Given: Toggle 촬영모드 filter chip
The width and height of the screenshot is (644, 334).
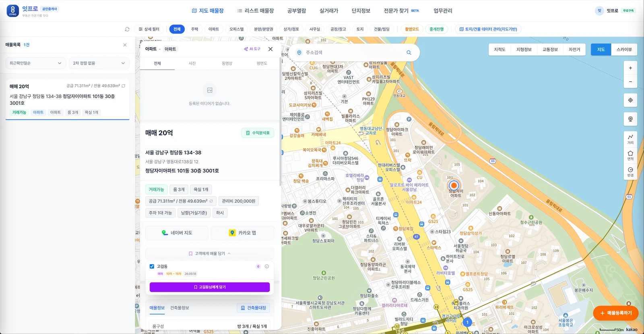Looking at the screenshot, I should [412, 29].
